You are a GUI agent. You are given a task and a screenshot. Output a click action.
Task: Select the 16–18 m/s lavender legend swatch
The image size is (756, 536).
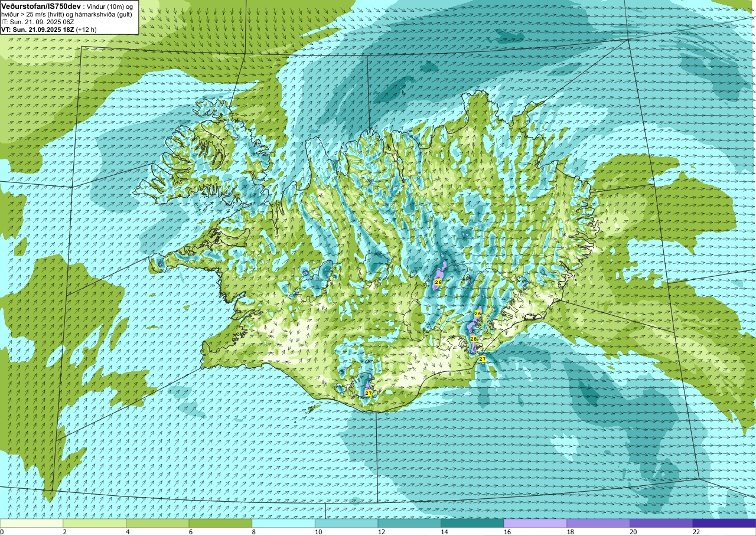(535, 523)
